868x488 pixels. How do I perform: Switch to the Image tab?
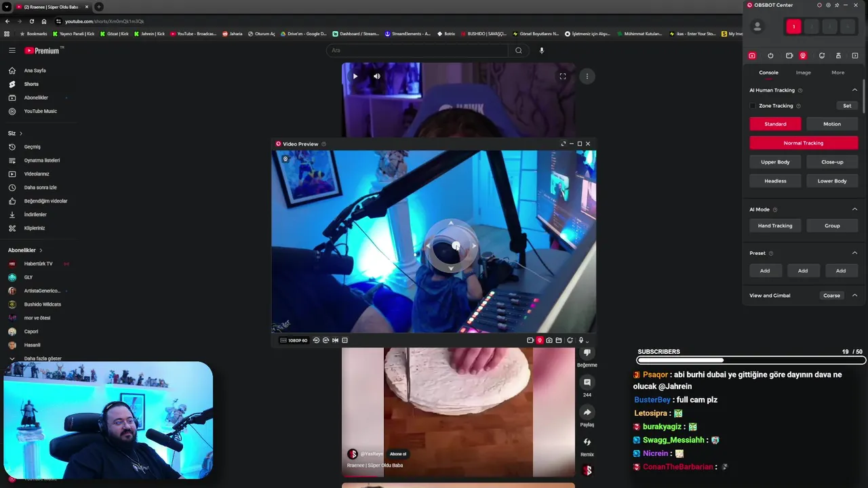tap(804, 73)
